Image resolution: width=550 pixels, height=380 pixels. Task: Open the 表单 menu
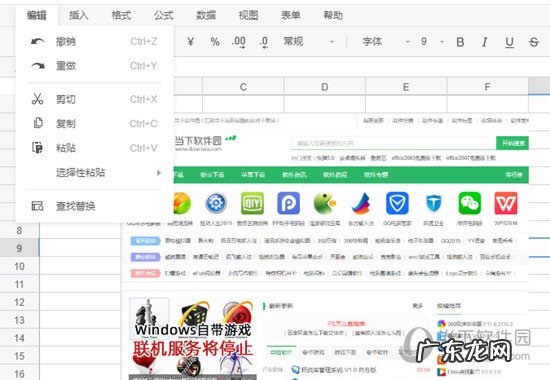(x=290, y=15)
